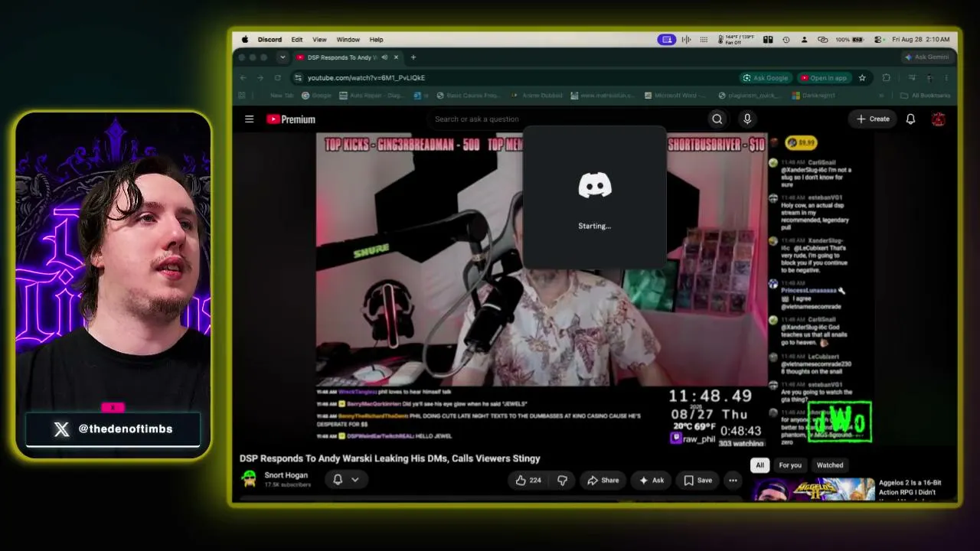Open YouTube notifications bell
This screenshot has height=551, width=980.
910,119
